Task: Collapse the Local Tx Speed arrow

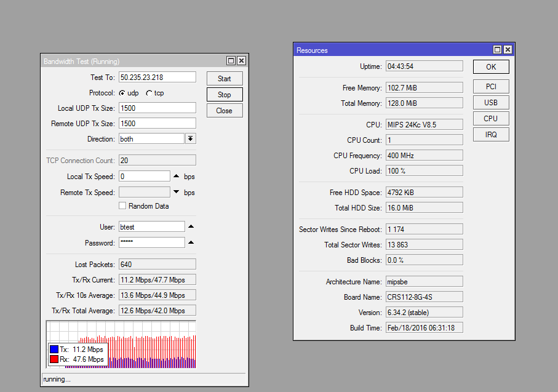Action: tap(177, 177)
